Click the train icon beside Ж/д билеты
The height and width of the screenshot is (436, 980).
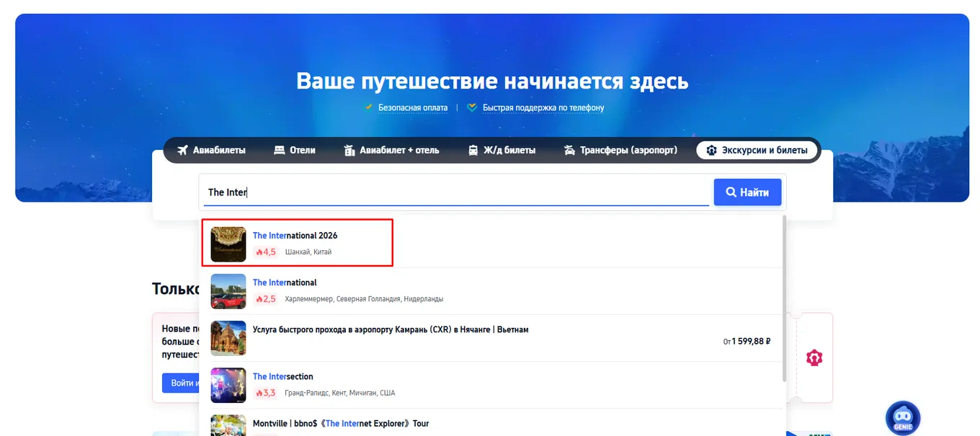pyautogui.click(x=473, y=151)
